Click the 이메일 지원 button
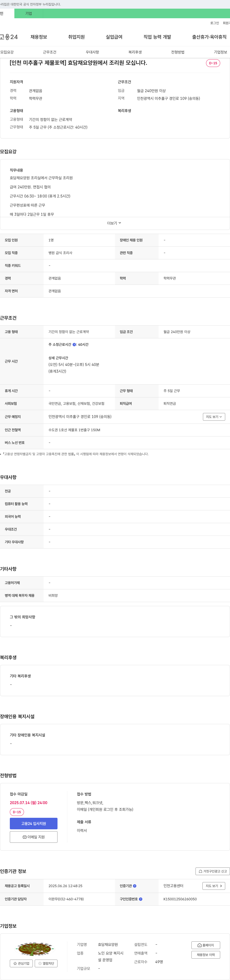The width and height of the screenshot is (230, 980). pos(34,837)
